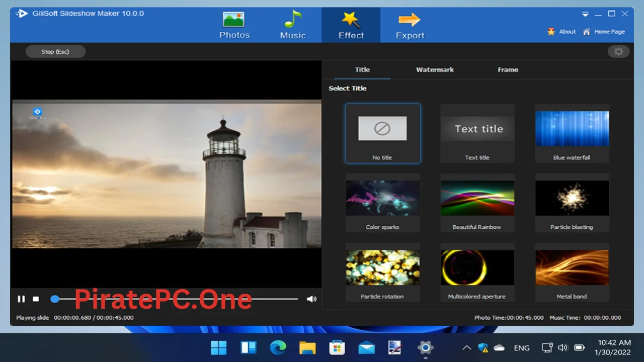Click the Photo Time status text
Image resolution: width=644 pixels, height=362 pixels.
pyautogui.click(x=509, y=318)
